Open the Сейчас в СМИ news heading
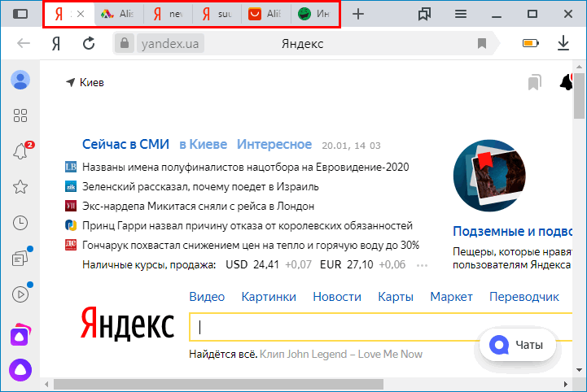Image resolution: width=587 pixels, height=392 pixels. coord(125,145)
